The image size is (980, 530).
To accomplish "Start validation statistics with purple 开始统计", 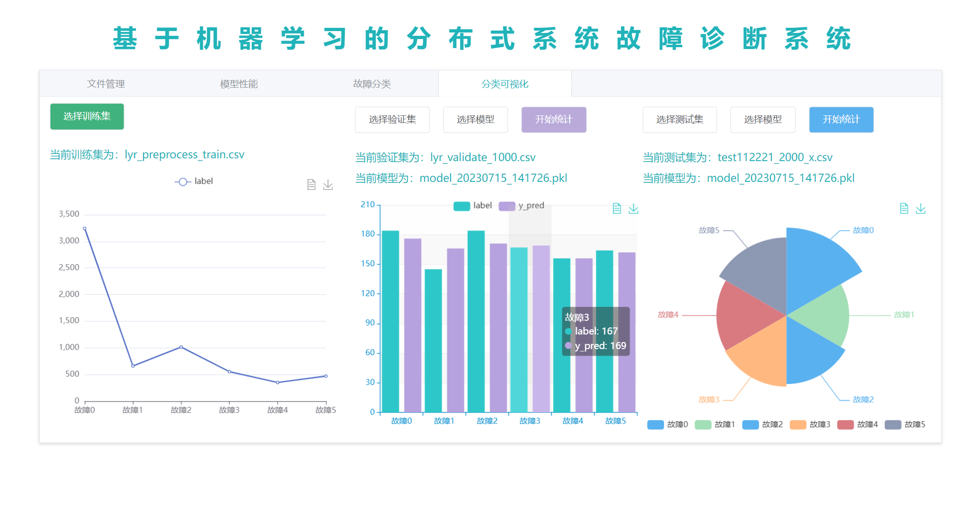I will [554, 120].
